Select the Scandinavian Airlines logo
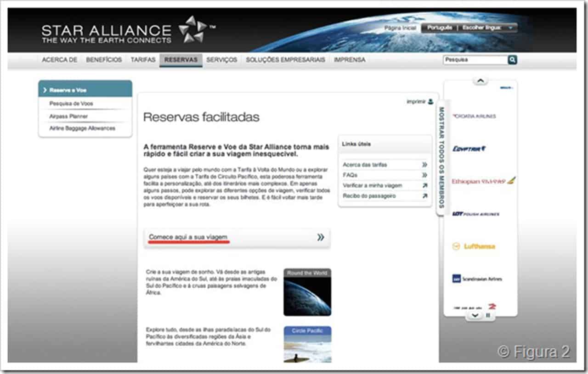Viewport: 588px width, 374px height. 477,279
